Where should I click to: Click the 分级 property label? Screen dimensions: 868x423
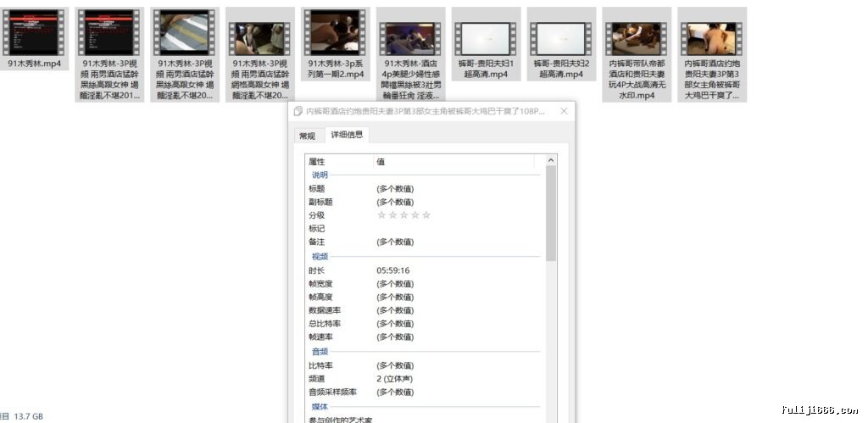(317, 215)
